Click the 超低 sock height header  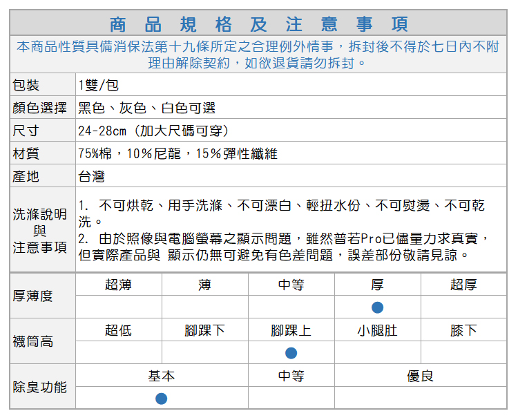118,330
